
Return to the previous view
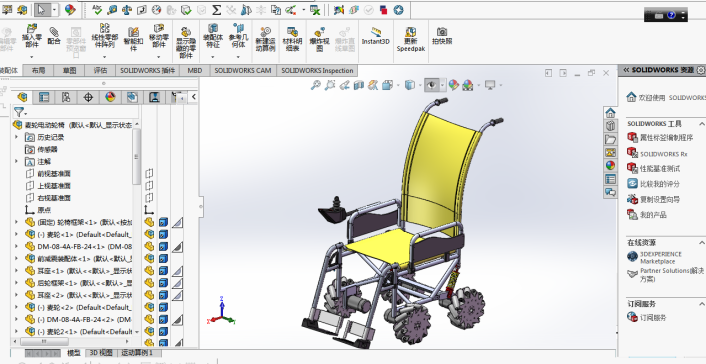coord(344,85)
